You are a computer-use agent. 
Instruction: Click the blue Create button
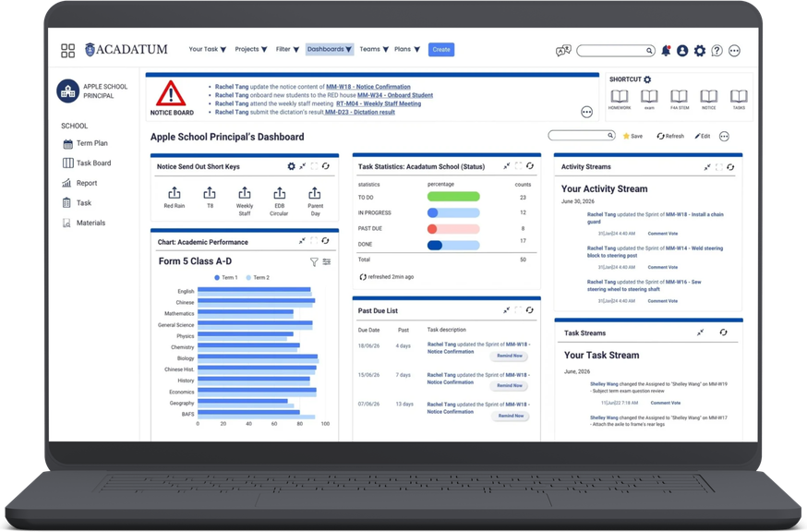441,50
